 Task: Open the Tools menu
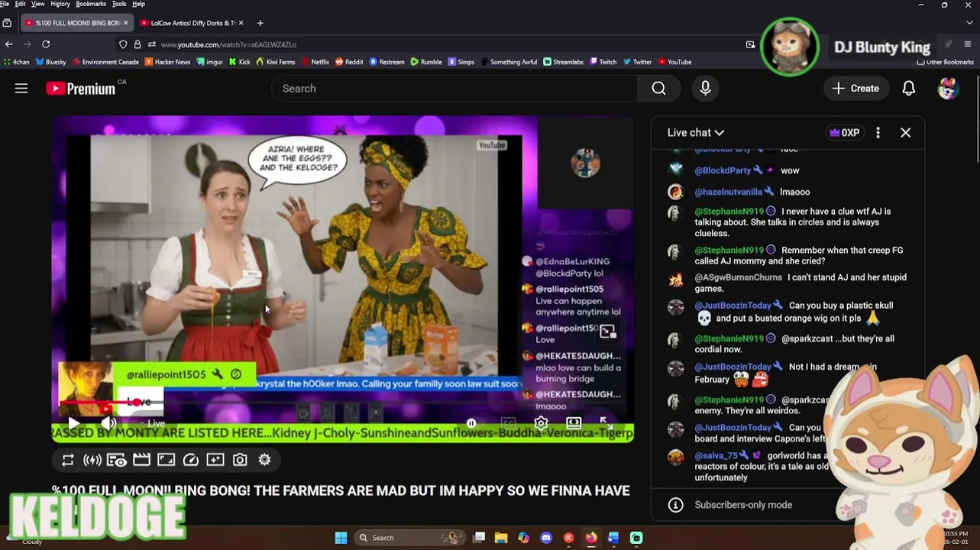click(x=119, y=4)
